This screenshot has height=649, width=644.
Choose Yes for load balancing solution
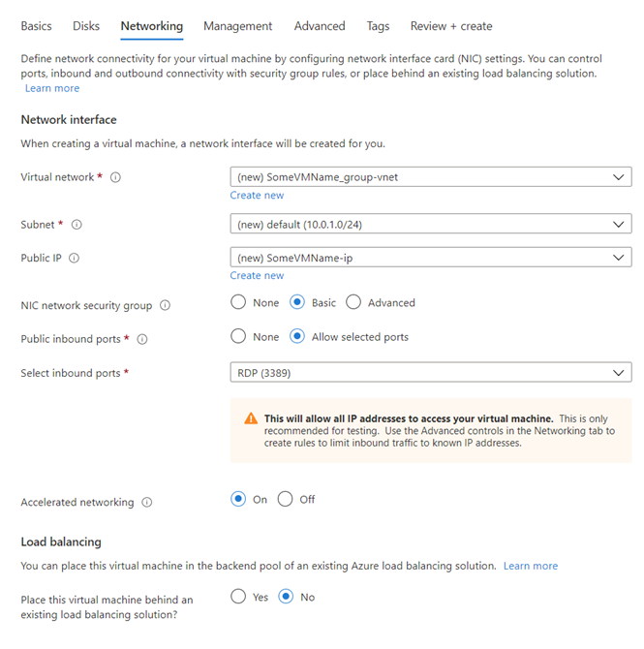[x=238, y=597]
